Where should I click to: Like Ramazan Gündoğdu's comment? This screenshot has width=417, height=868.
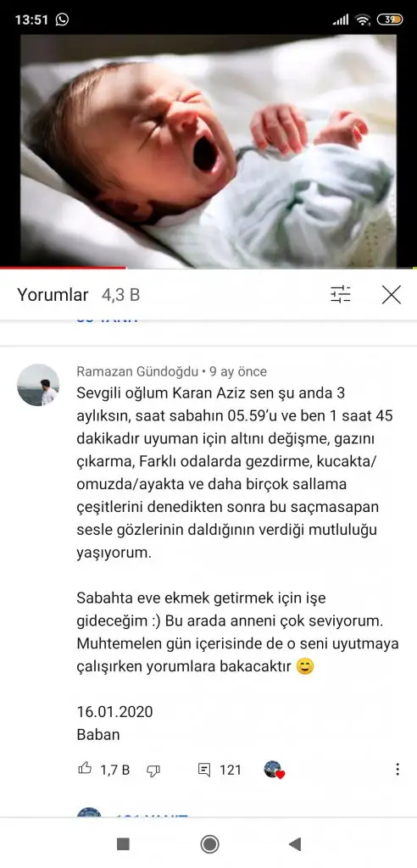(x=85, y=768)
